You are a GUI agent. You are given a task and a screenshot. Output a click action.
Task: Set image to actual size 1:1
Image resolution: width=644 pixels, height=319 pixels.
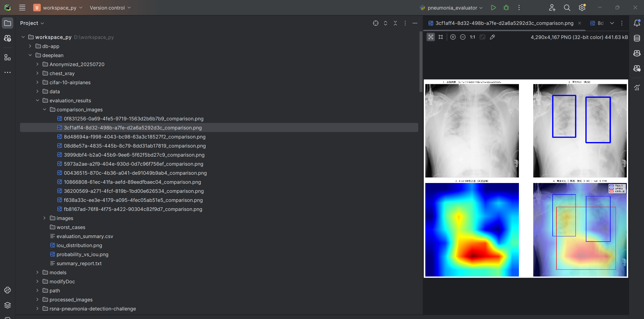[x=472, y=37]
